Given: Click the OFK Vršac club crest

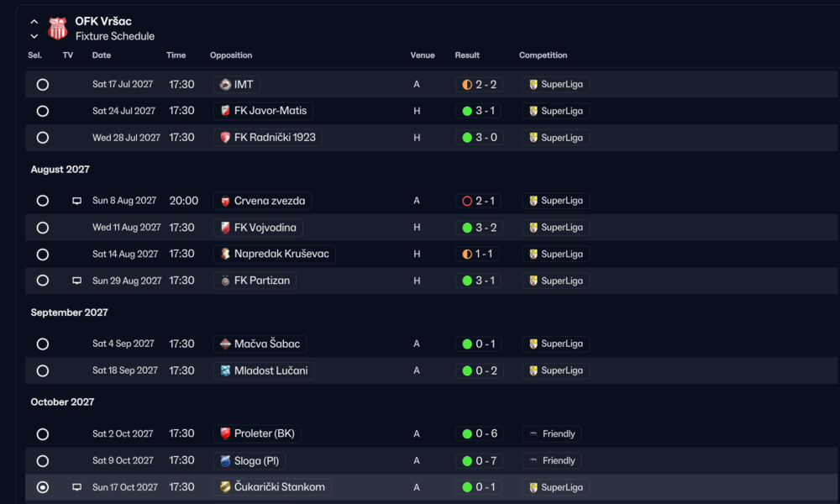Looking at the screenshot, I should [57, 29].
